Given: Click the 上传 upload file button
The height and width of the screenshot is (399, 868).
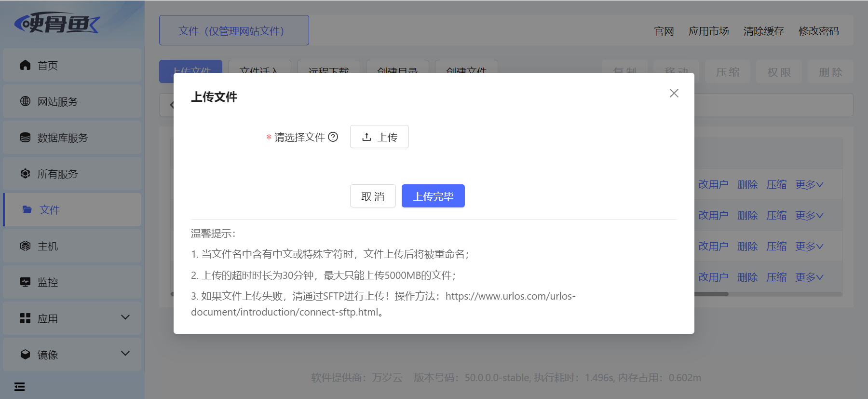Looking at the screenshot, I should click(380, 137).
